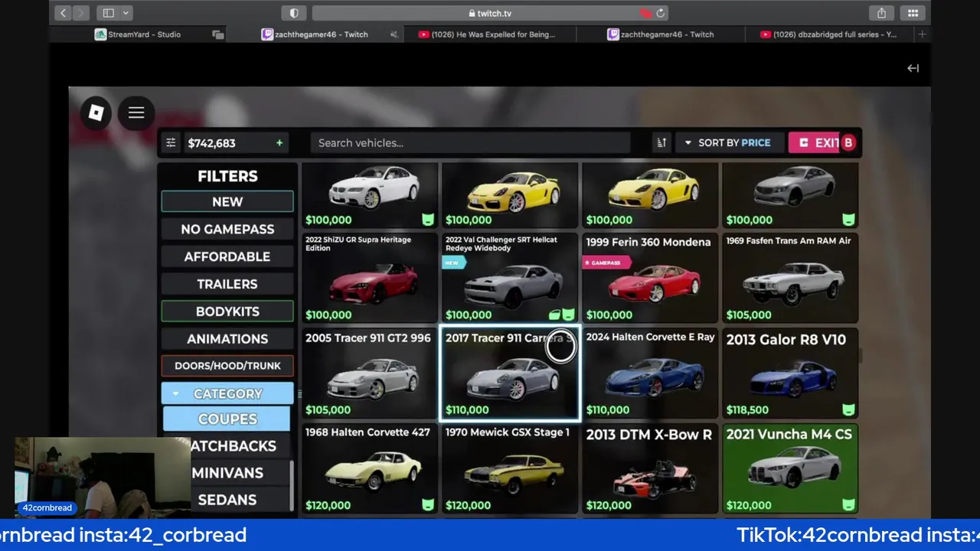The width and height of the screenshot is (980, 551).
Task: Select the 2005 Tracer 911 GT2 996
Action: tap(370, 373)
